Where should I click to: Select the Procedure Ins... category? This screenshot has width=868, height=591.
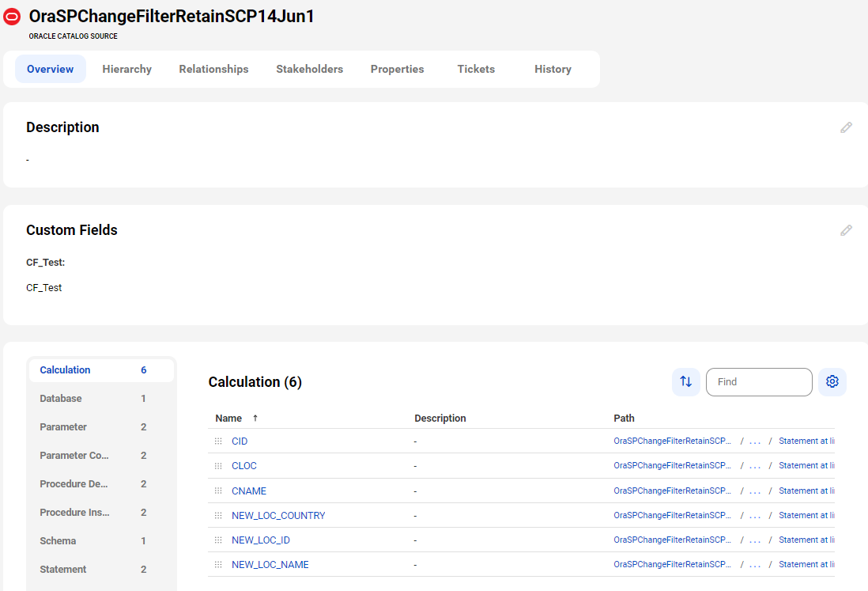101,513
